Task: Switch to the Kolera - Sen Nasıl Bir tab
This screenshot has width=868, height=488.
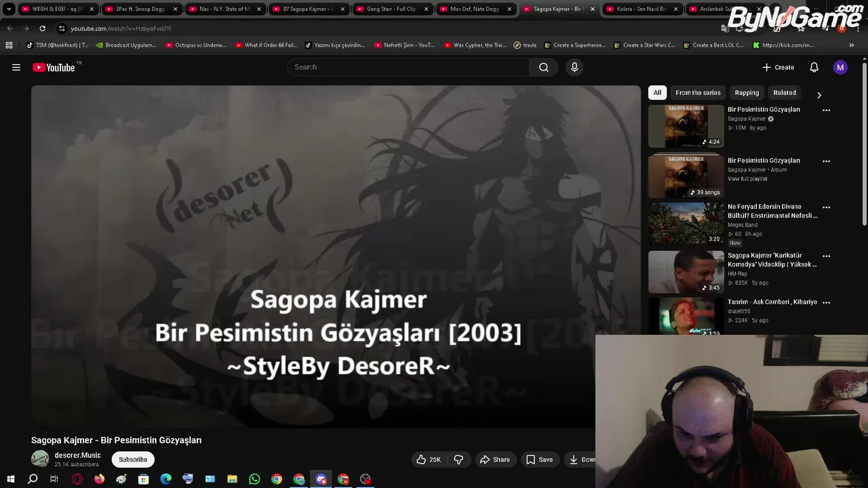Action: 641,9
